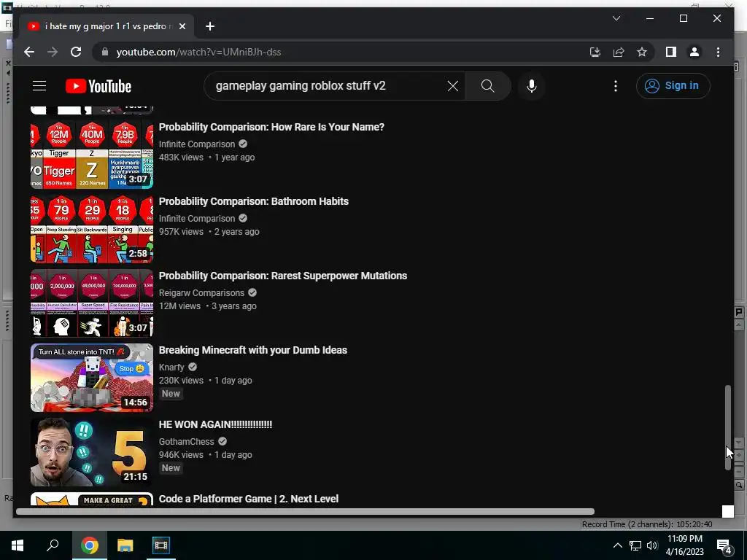Image resolution: width=747 pixels, height=560 pixels.
Task: Open 'Code a Platformer Game' video
Action: tap(249, 499)
